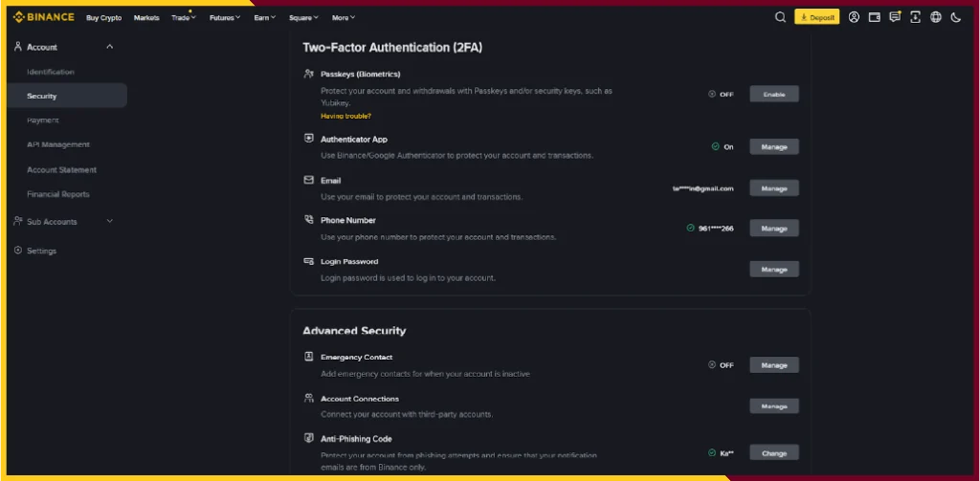Click the app download icon in header

[915, 17]
